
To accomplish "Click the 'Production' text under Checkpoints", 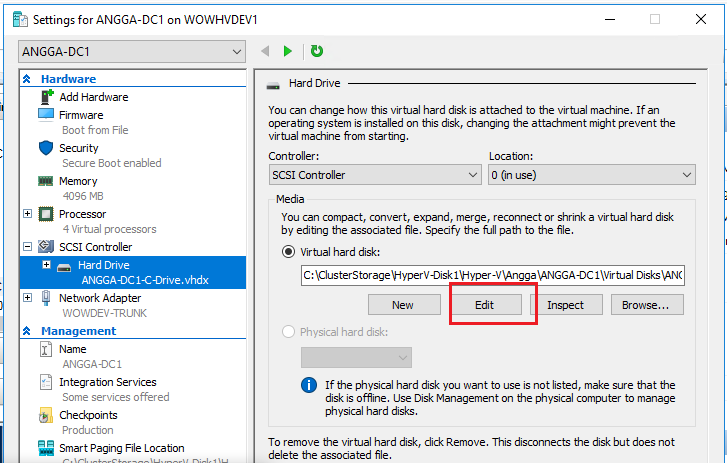I will 88,430.
